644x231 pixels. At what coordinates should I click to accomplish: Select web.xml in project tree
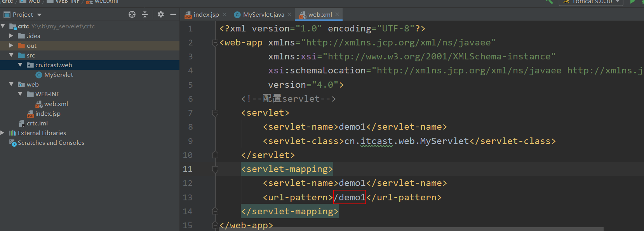(56, 104)
